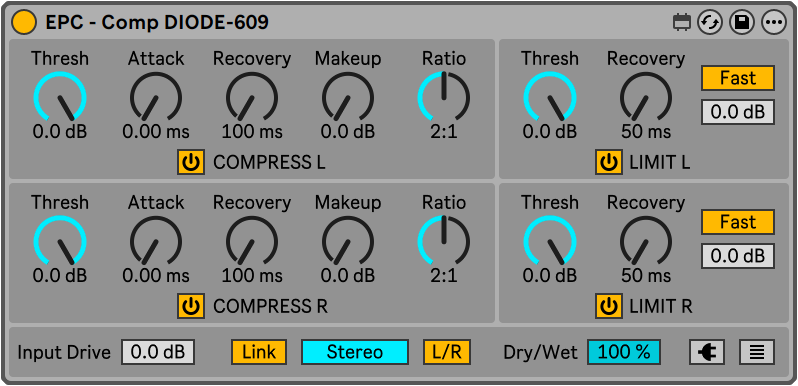Click the Recovery knob in COMPRESS R
Image resolution: width=798 pixels, height=386 pixels.
point(252,241)
